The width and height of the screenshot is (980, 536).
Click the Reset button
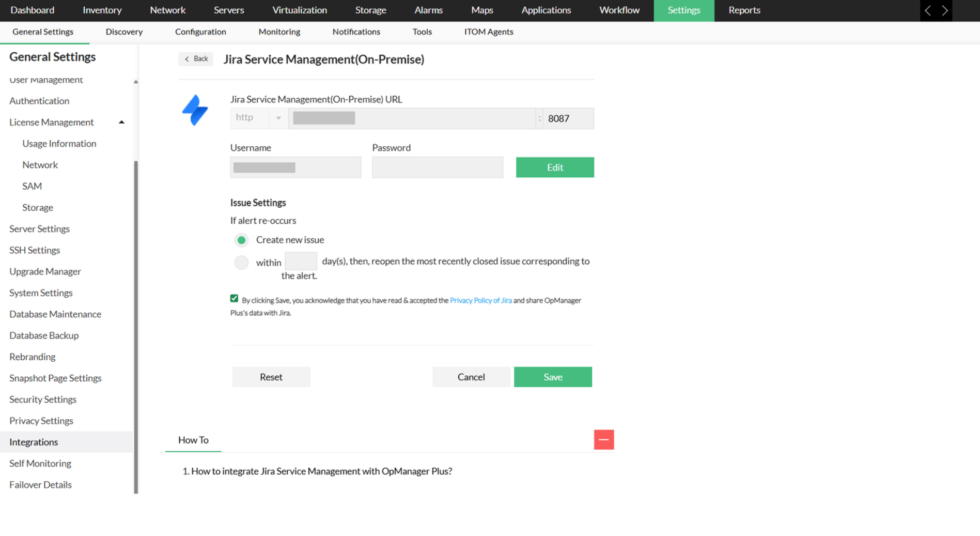pyautogui.click(x=271, y=377)
